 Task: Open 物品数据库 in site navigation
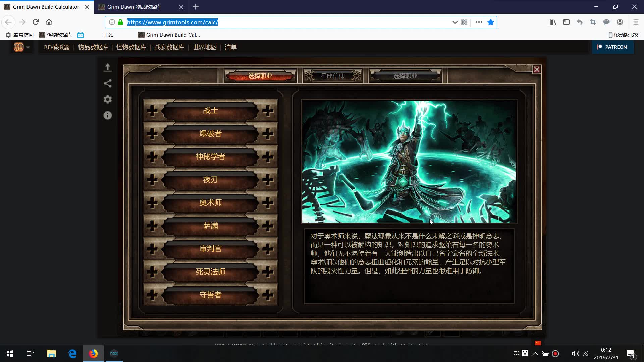pos(93,47)
